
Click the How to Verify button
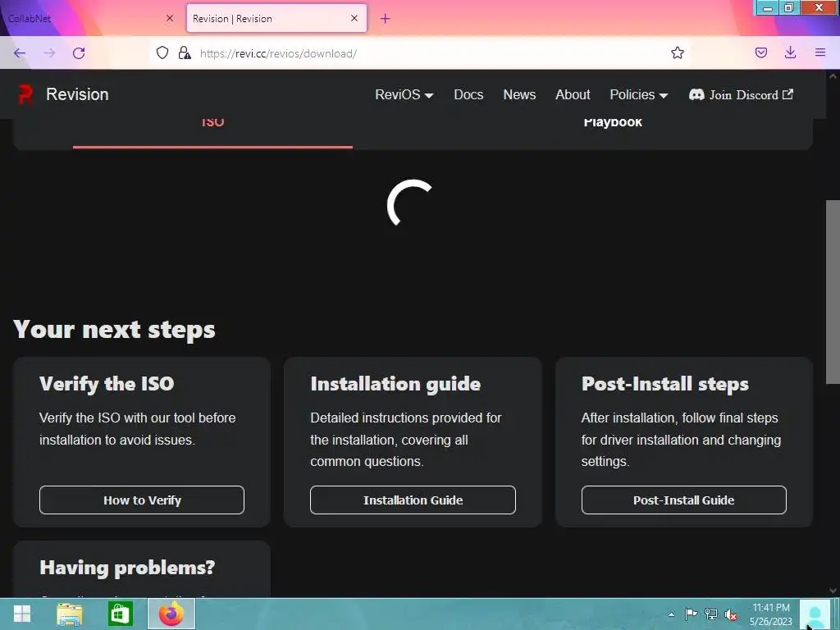(142, 500)
